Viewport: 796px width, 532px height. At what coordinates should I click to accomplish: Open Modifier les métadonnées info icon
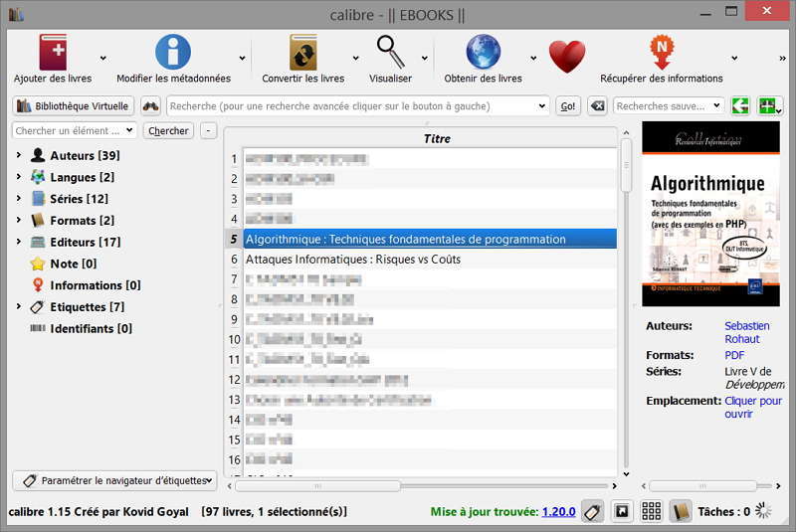pyautogui.click(x=172, y=52)
